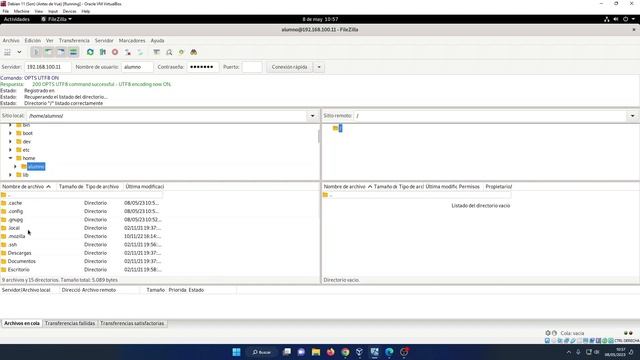Open GNOME Actividades overview
The height and width of the screenshot is (360, 640).
pyautogui.click(x=17, y=19)
